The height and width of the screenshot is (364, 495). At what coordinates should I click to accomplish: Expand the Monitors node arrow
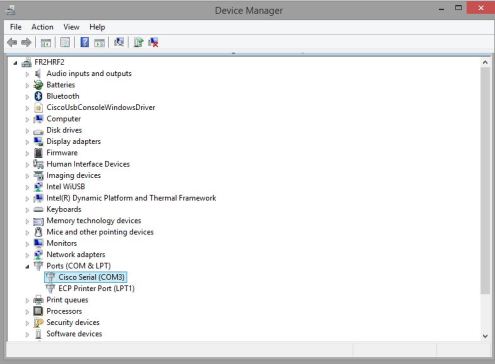(27, 244)
